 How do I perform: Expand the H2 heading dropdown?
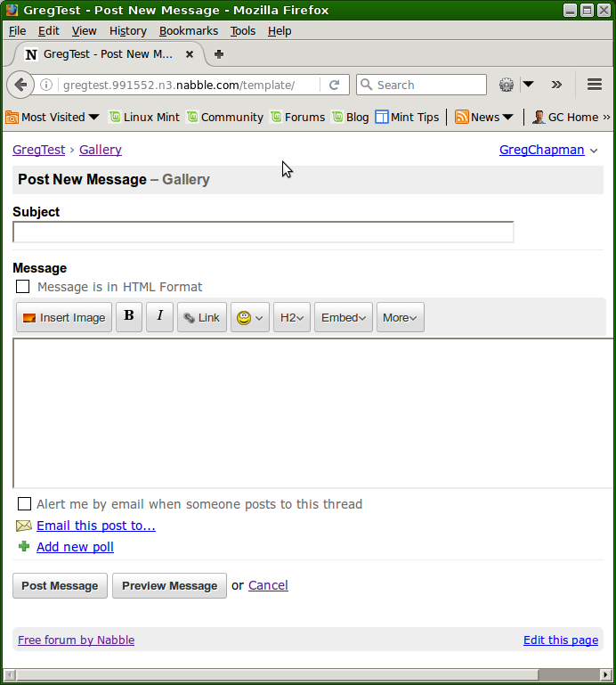(292, 318)
